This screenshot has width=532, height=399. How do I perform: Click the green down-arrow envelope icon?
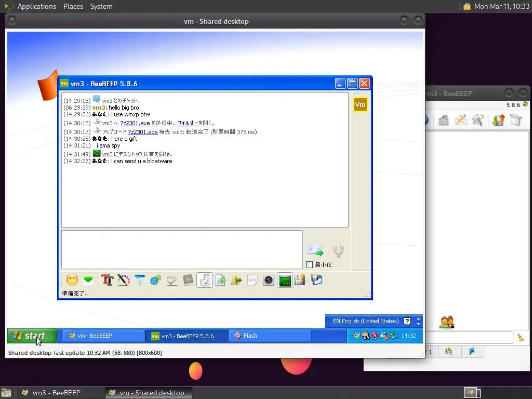(88, 280)
